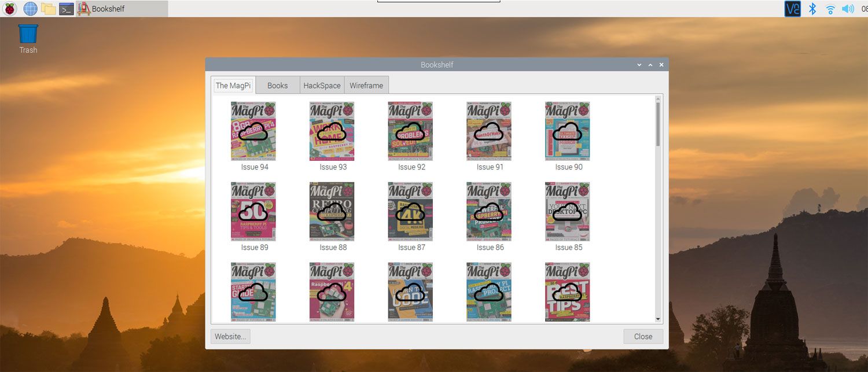Collapse the Bookshelf window using the shade arrow
This screenshot has height=372, width=868.
point(650,64)
